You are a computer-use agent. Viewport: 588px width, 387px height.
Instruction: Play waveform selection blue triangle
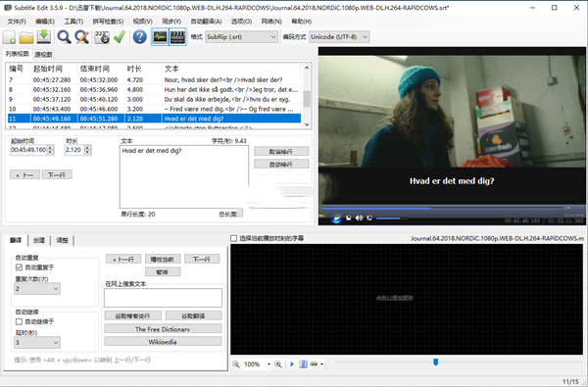(x=292, y=363)
